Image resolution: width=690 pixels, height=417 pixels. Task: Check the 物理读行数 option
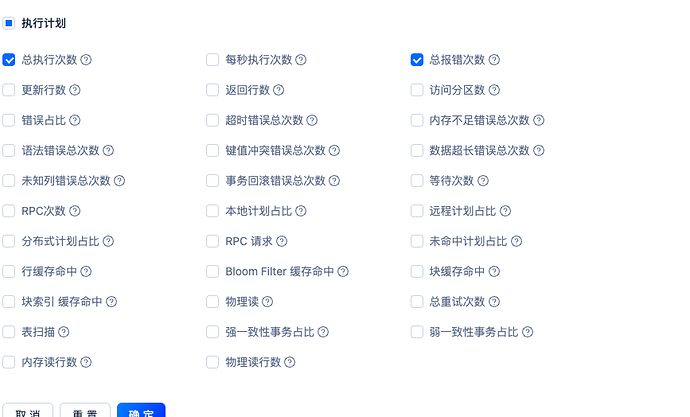pos(212,362)
